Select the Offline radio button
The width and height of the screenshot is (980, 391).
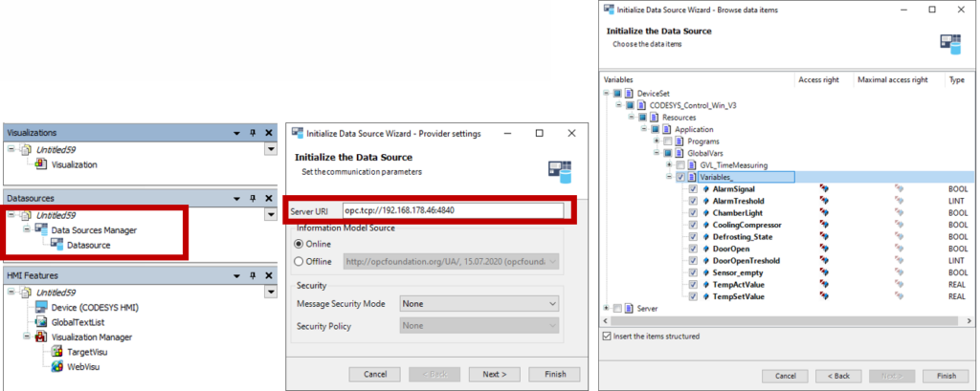(x=299, y=261)
